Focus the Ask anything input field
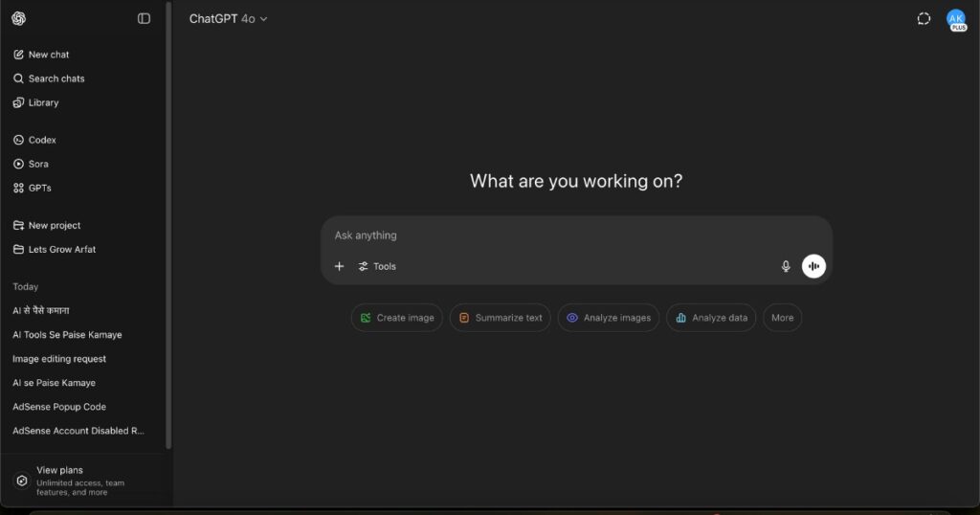This screenshot has height=515, width=980. pos(575,235)
